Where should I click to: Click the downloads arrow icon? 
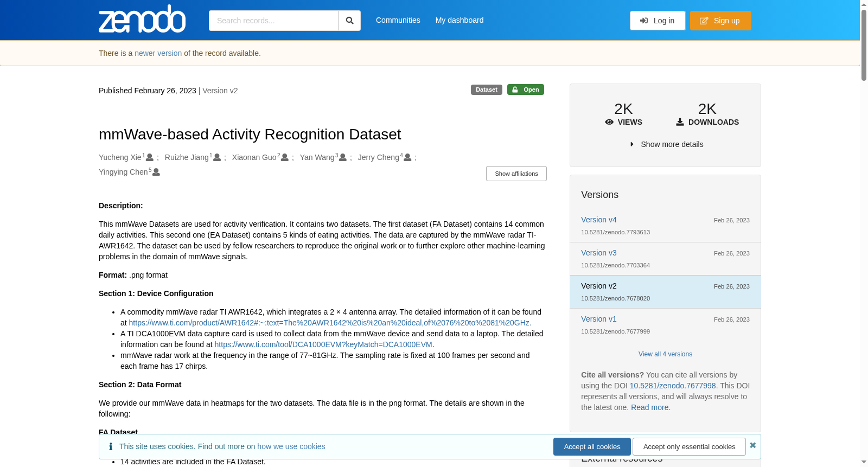(x=680, y=122)
